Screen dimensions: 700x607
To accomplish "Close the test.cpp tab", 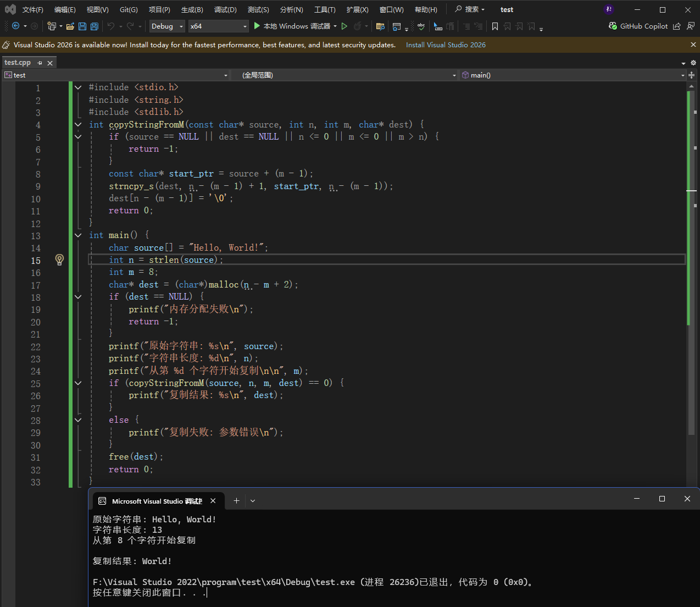I will (x=50, y=63).
